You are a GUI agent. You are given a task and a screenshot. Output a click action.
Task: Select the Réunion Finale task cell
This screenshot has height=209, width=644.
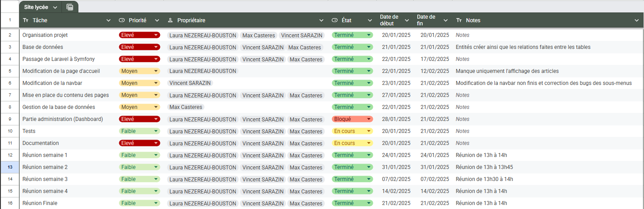click(x=67, y=203)
